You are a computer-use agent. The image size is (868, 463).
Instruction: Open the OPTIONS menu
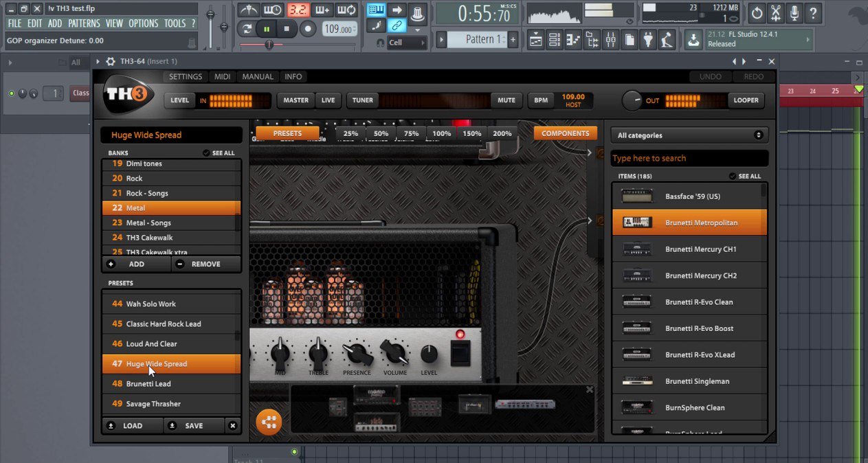(x=143, y=23)
